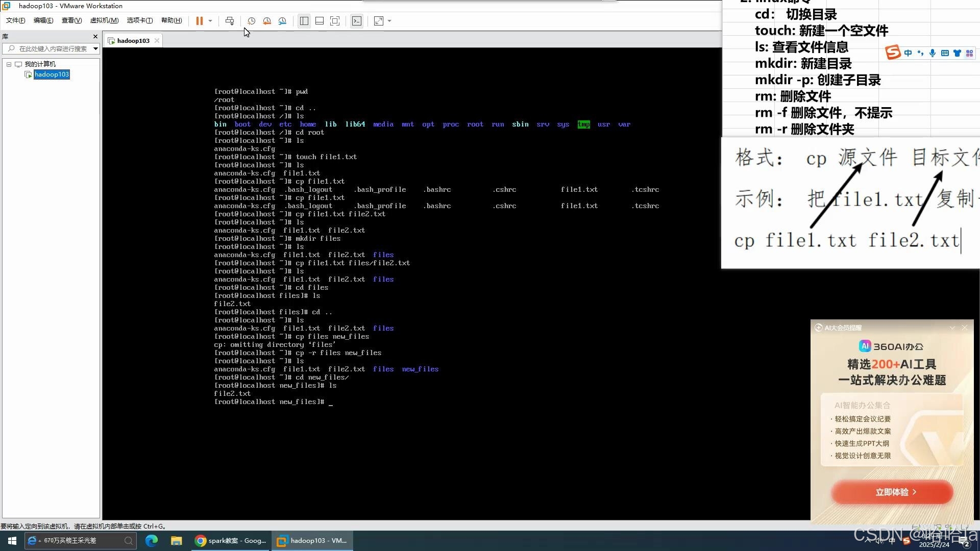Toggle the library sidebar view
Image resolution: width=980 pixels, height=551 pixels.
click(304, 21)
